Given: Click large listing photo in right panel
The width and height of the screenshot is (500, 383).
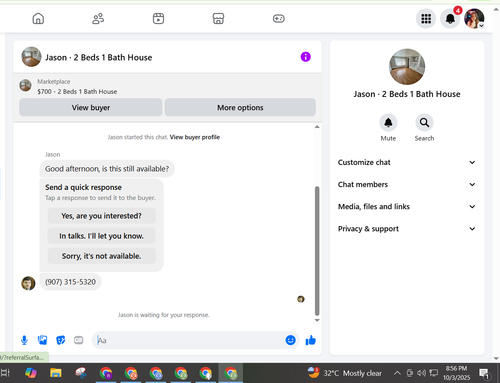Looking at the screenshot, I should [407, 67].
